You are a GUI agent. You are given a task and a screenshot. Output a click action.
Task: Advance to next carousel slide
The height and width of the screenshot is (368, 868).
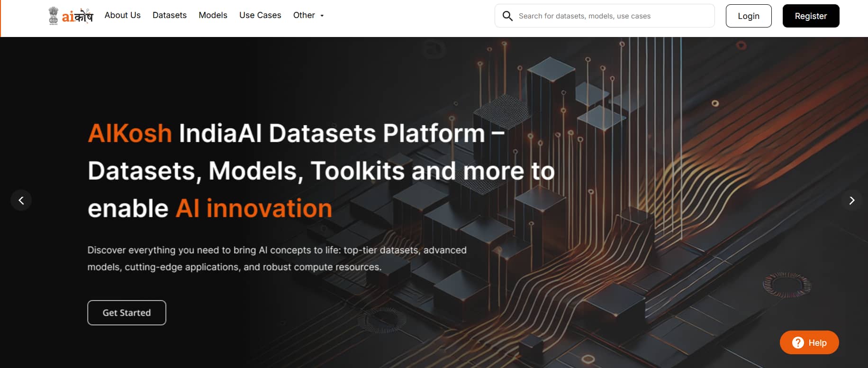[851, 200]
